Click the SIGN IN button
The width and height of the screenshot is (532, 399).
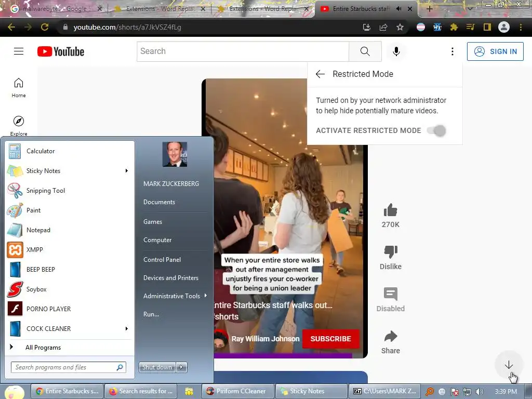(495, 51)
